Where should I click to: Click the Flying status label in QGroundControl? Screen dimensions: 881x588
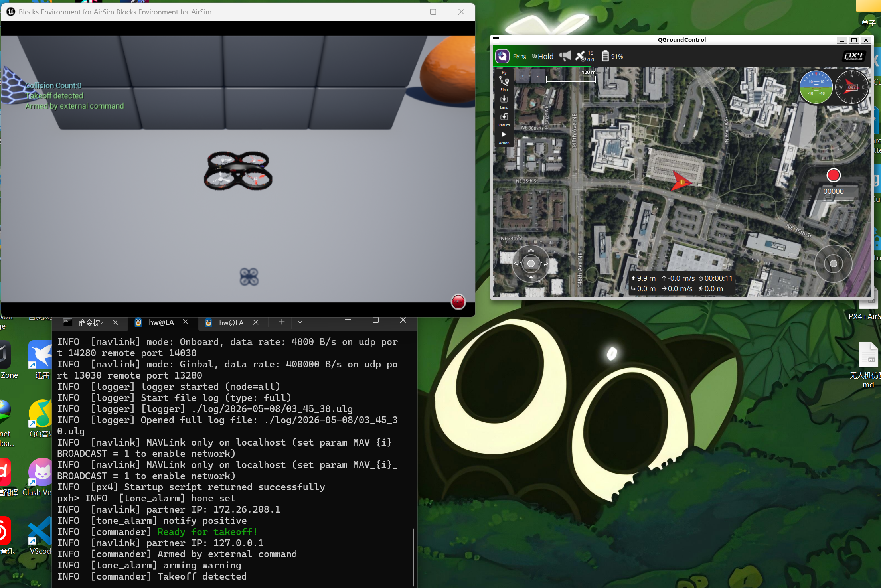520,57
